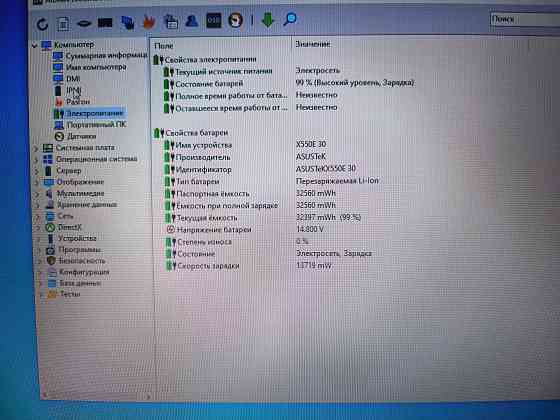
Task: Select the Напряжение батареи row
Action: click(x=209, y=230)
